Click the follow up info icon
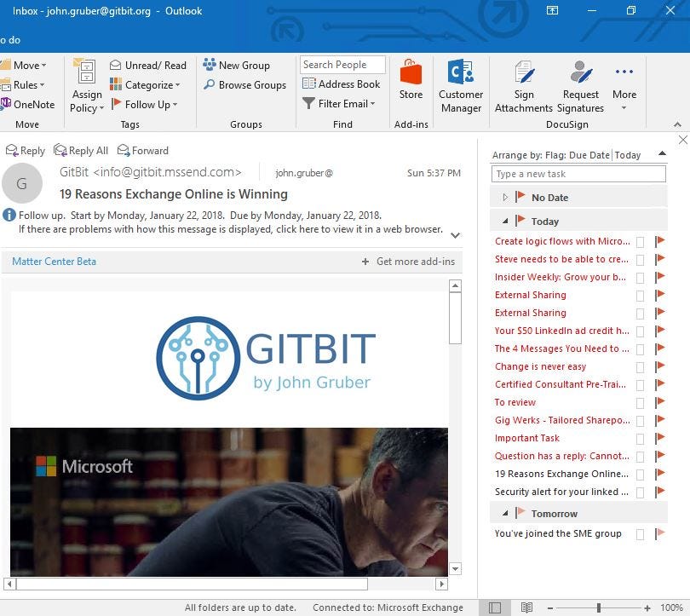 point(9,216)
